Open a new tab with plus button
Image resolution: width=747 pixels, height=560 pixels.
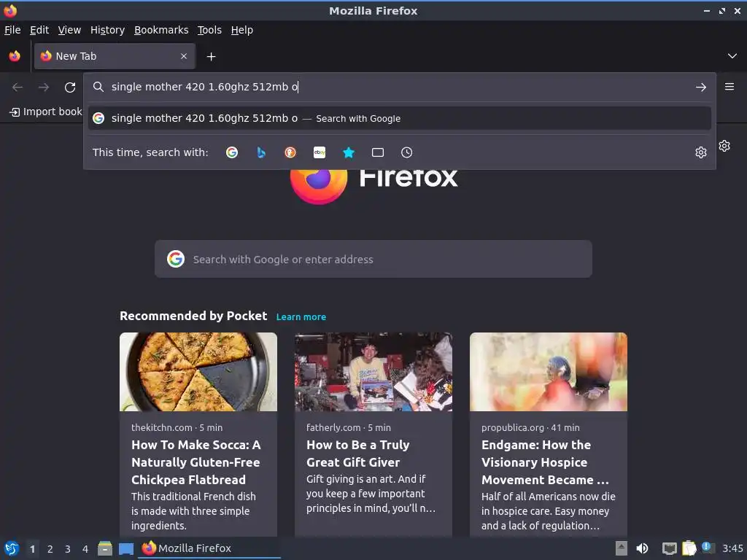tap(211, 57)
